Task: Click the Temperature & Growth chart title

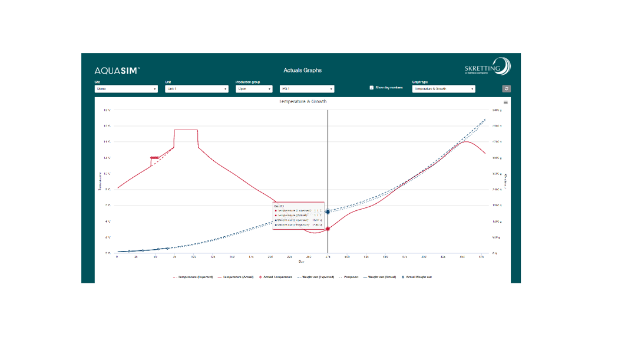Action: pyautogui.click(x=302, y=101)
